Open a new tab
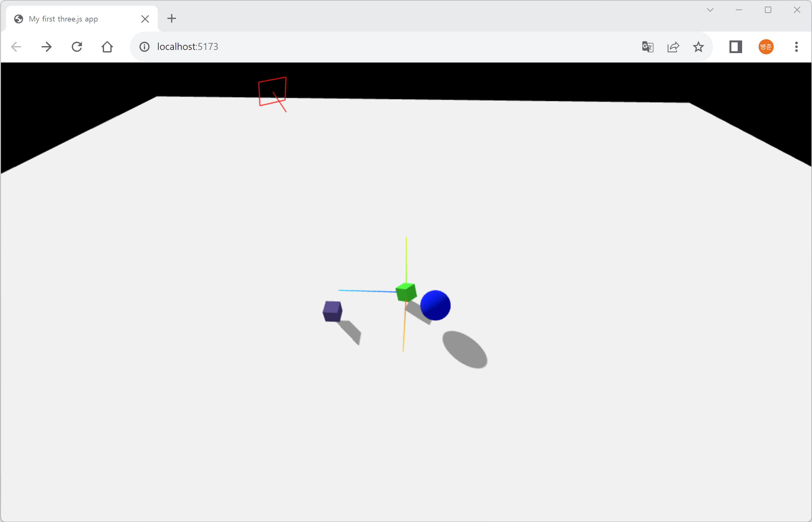This screenshot has height=522, width=812. 172,19
